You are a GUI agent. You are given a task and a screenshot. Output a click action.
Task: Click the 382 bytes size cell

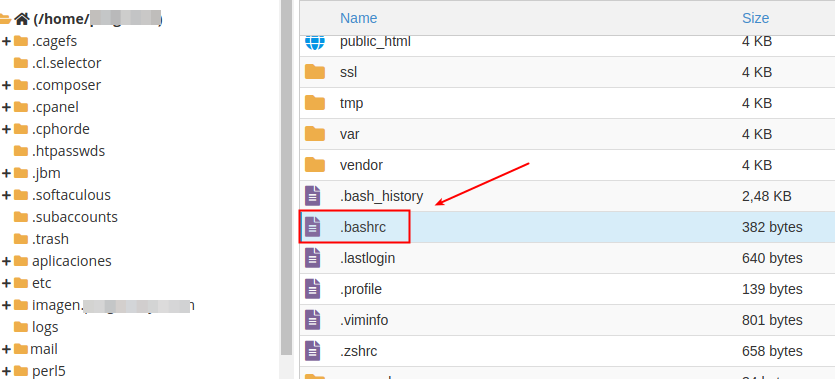[x=772, y=227]
